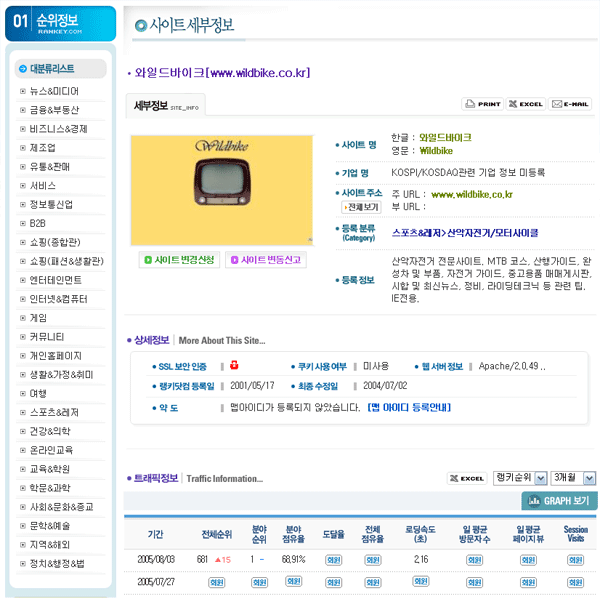The width and height of the screenshot is (600, 599).
Task: Open 게임 category
Action: coord(38,318)
